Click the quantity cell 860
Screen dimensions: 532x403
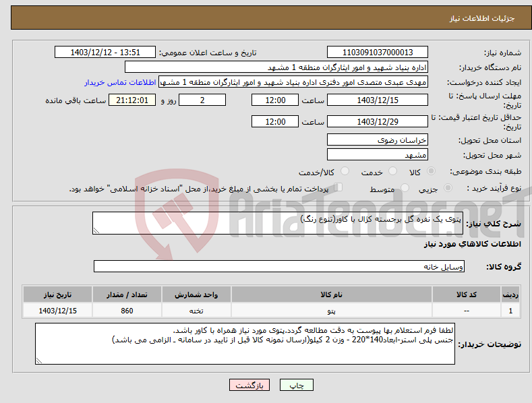127,311
